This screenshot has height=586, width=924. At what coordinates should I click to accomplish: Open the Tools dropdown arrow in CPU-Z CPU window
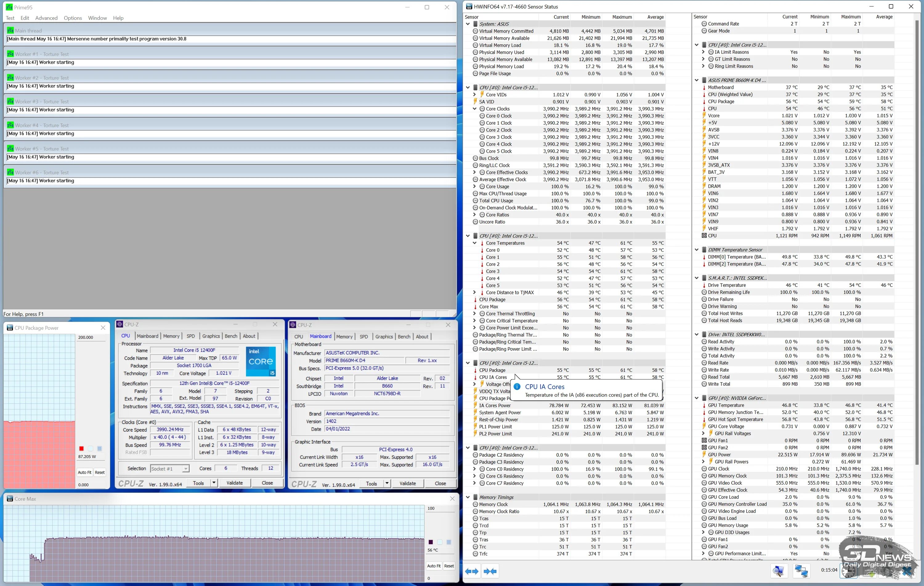(x=214, y=483)
